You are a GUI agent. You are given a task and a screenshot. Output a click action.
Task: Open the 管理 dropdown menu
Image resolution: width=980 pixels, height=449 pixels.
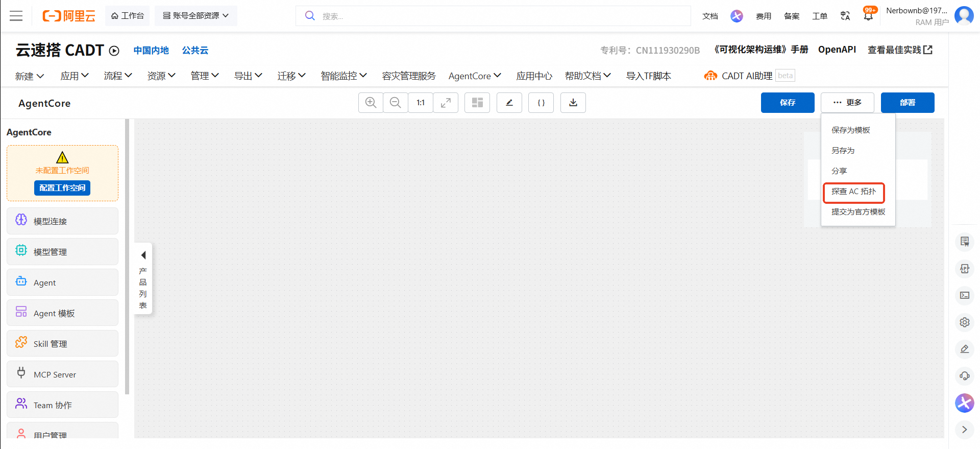pyautogui.click(x=205, y=76)
